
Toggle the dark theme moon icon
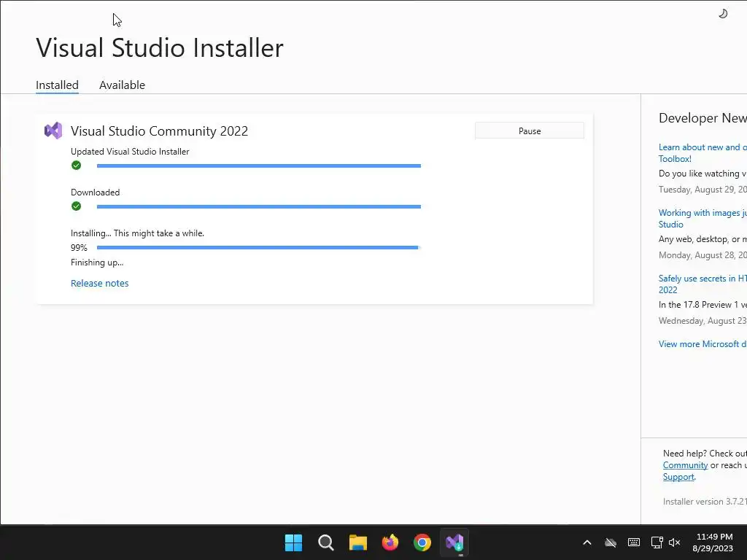pyautogui.click(x=723, y=14)
